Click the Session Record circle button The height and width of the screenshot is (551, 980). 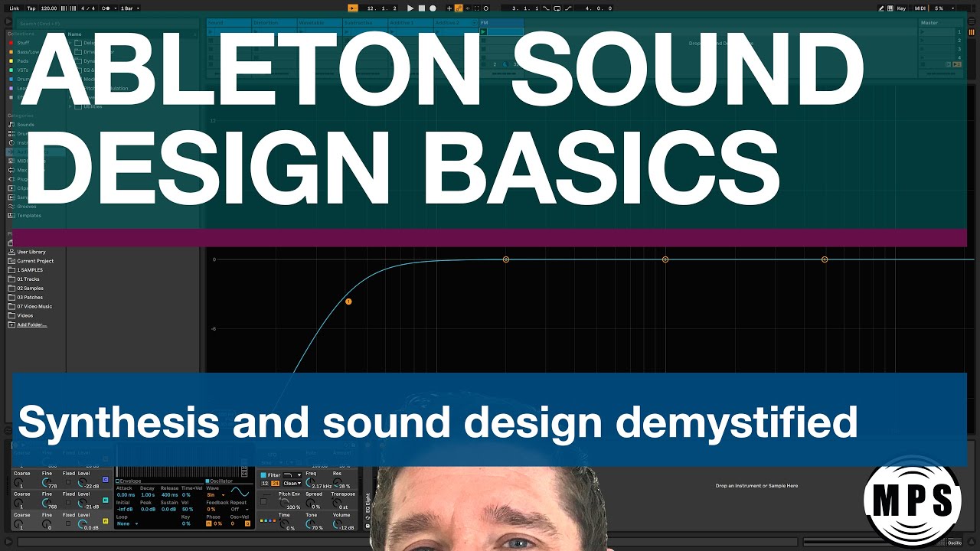point(486,8)
